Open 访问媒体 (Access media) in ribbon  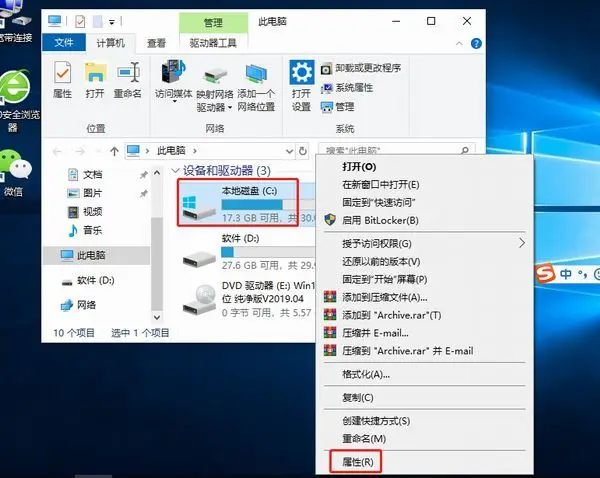click(173, 82)
